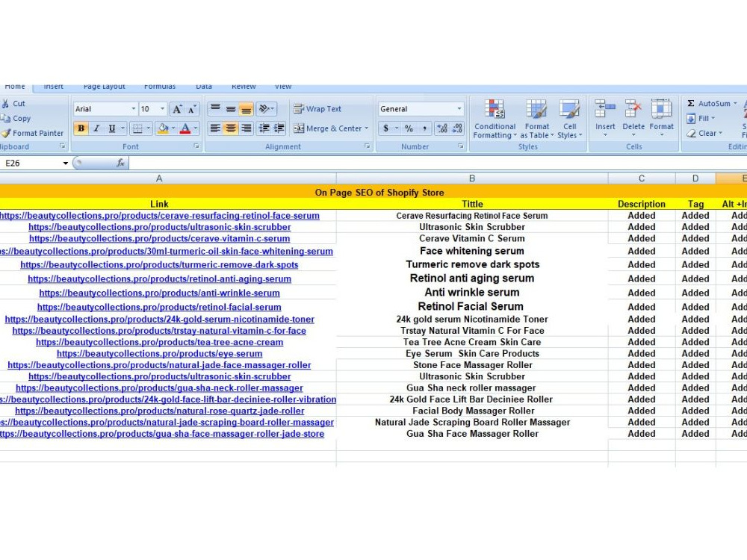The image size is (747, 560).
Task: Open the Alignment dialog launcher
Action: click(x=367, y=146)
